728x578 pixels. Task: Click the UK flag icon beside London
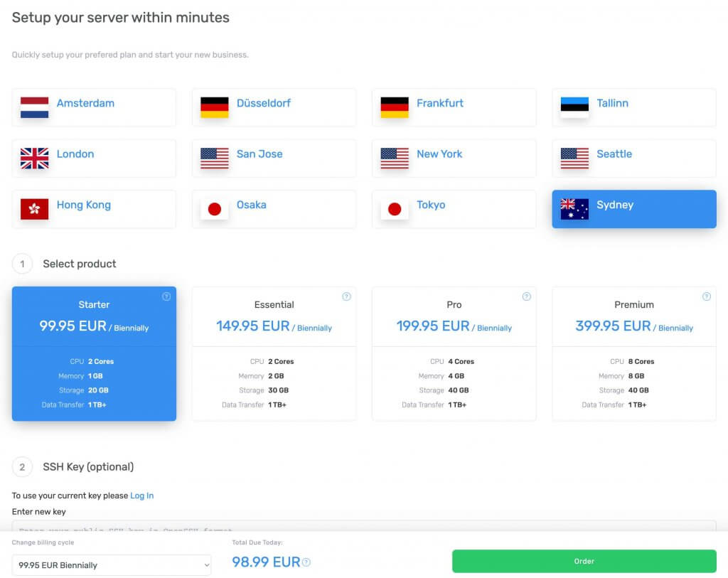click(x=34, y=158)
